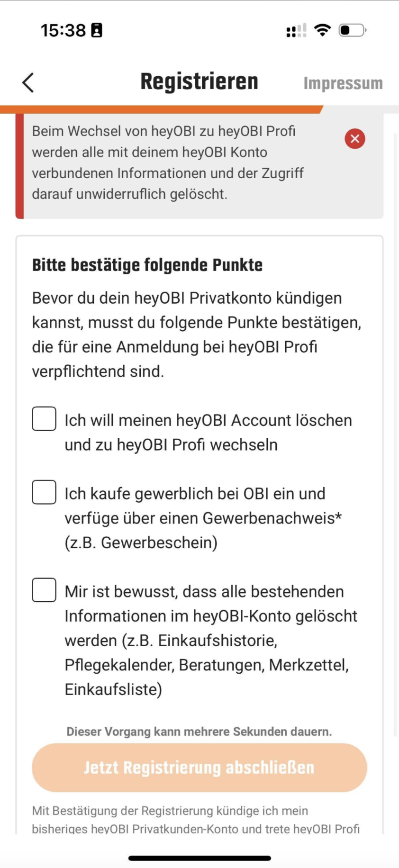Tap the battery indicator icon
Screen dimensions: 399x868
tap(352, 30)
